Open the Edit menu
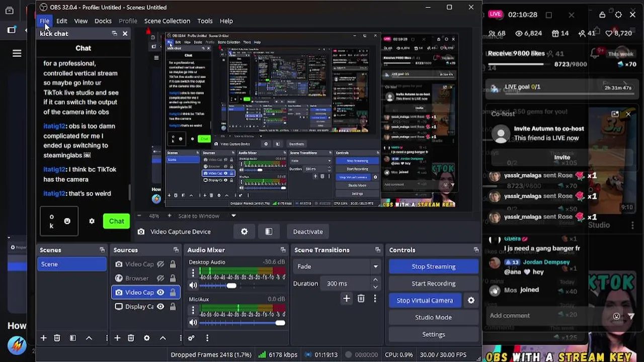This screenshot has height=362, width=644. 61,21
